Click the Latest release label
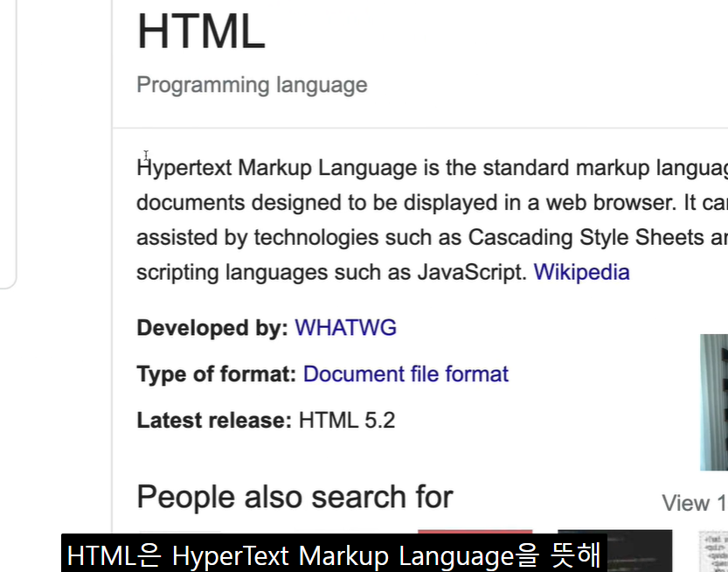This screenshot has width=728, height=572. 214,421
